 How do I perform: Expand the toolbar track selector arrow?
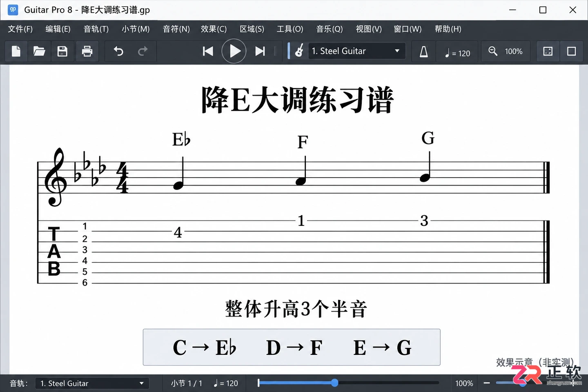pyautogui.click(x=397, y=51)
